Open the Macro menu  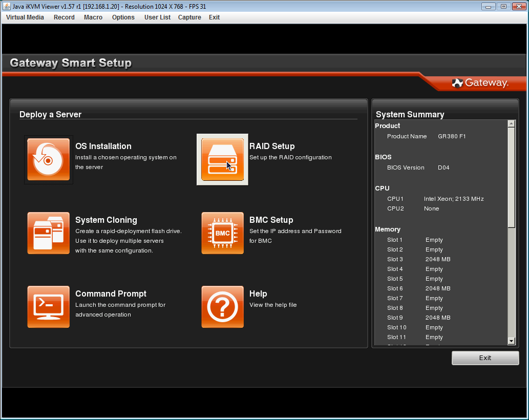(93, 17)
